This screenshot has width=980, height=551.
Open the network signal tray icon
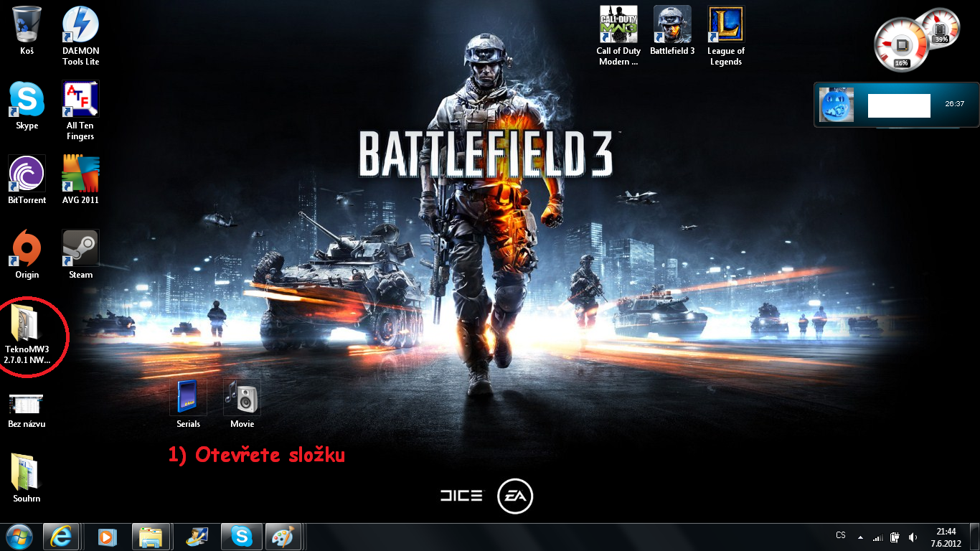(878, 537)
